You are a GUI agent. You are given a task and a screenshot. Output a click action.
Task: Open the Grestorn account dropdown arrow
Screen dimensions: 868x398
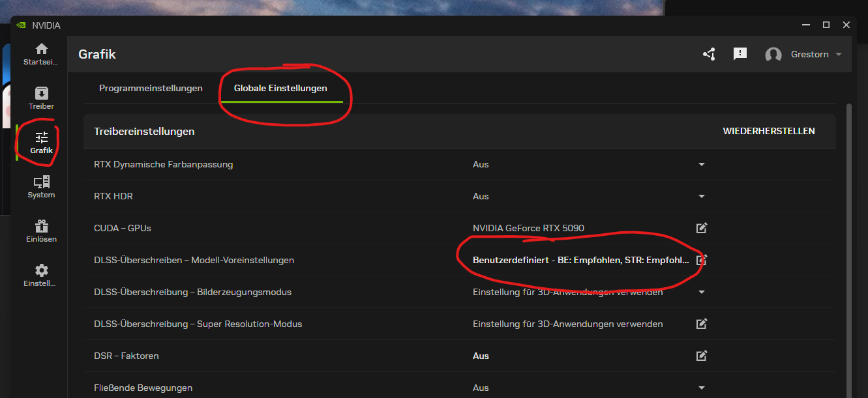point(839,54)
